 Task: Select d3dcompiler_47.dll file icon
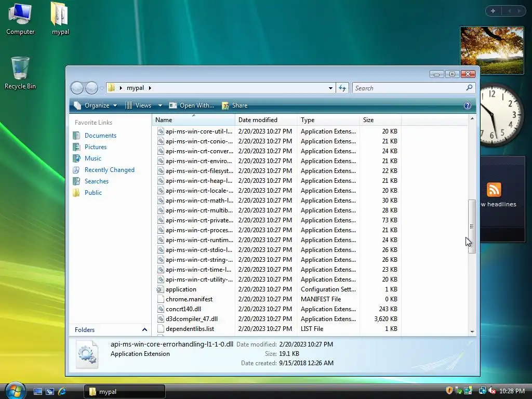click(161, 319)
